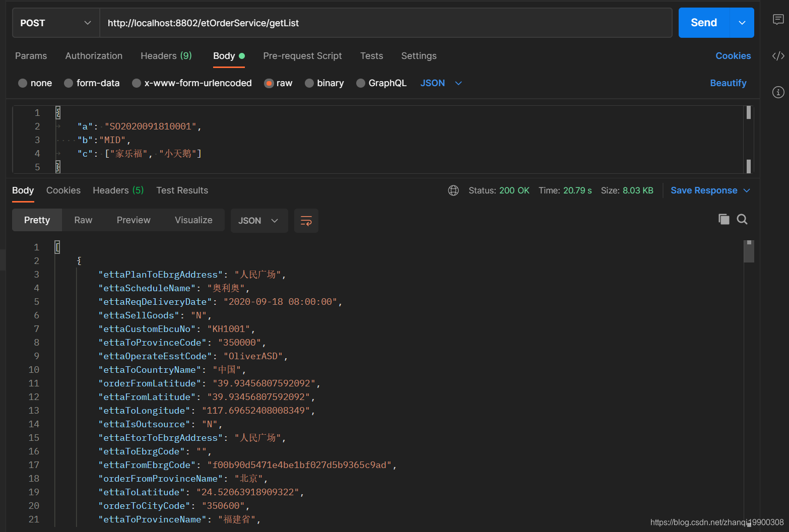Open the response Cookies tab
The width and height of the screenshot is (789, 532).
pos(63,190)
